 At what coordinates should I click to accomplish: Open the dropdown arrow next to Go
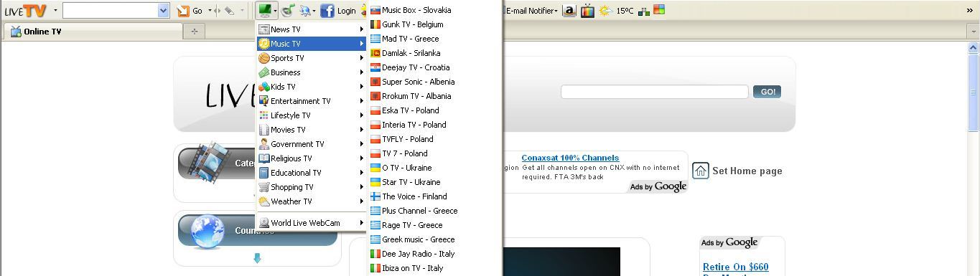click(x=210, y=11)
